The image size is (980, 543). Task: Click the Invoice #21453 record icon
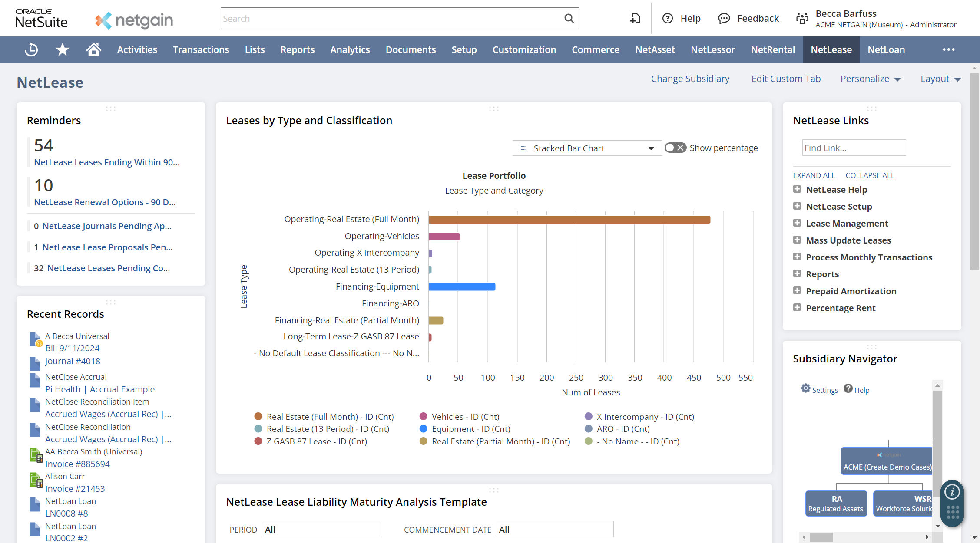tap(36, 480)
